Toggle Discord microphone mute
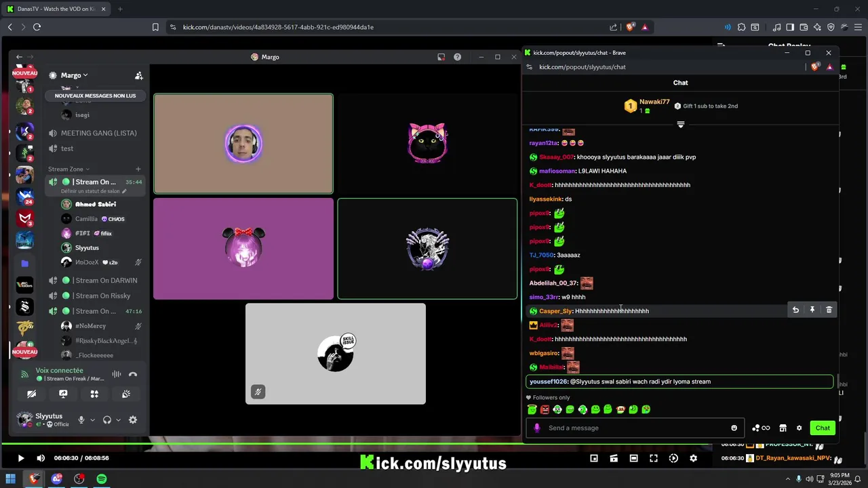Viewport: 868px width, 488px height. tap(81, 420)
